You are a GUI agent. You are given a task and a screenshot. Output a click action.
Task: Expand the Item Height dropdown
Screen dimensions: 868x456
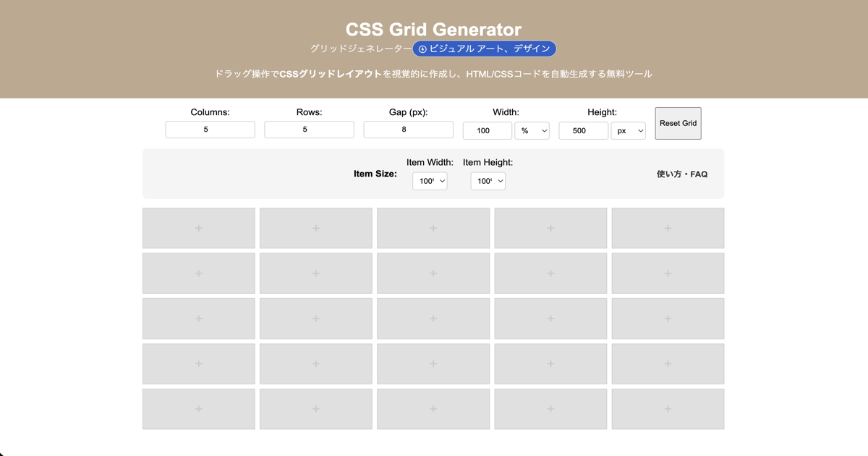[x=488, y=181]
